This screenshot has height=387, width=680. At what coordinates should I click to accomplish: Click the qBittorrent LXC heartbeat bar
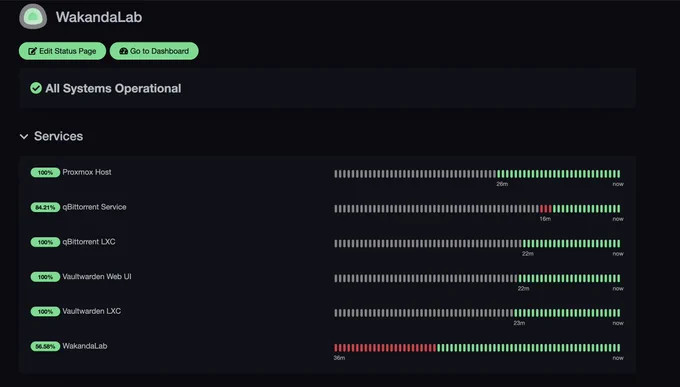pos(477,243)
